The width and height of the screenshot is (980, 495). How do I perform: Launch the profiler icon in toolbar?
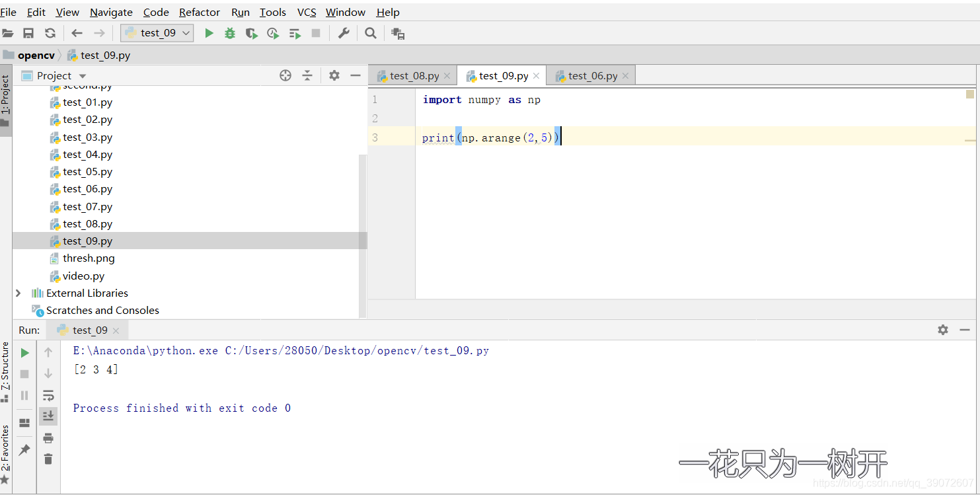pyautogui.click(x=273, y=33)
